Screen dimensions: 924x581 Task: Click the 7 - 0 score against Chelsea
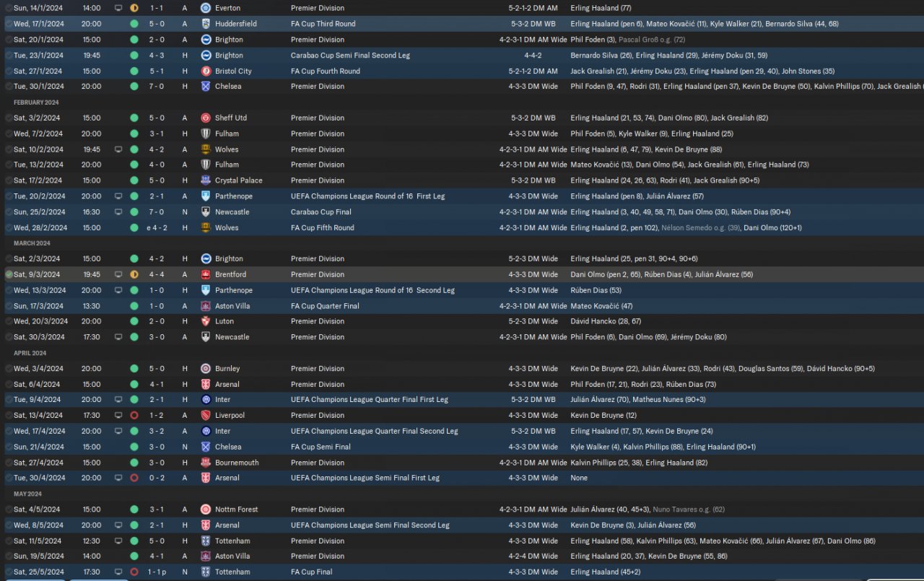157,87
